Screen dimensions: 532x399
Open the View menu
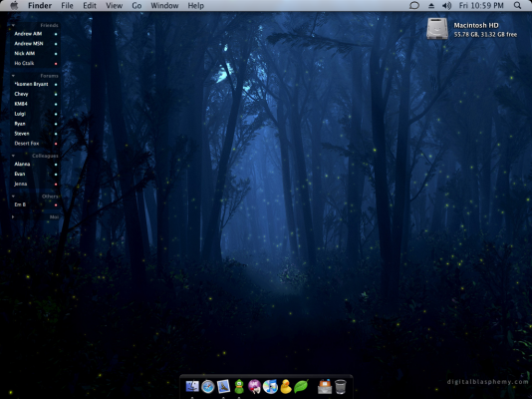[x=114, y=5]
